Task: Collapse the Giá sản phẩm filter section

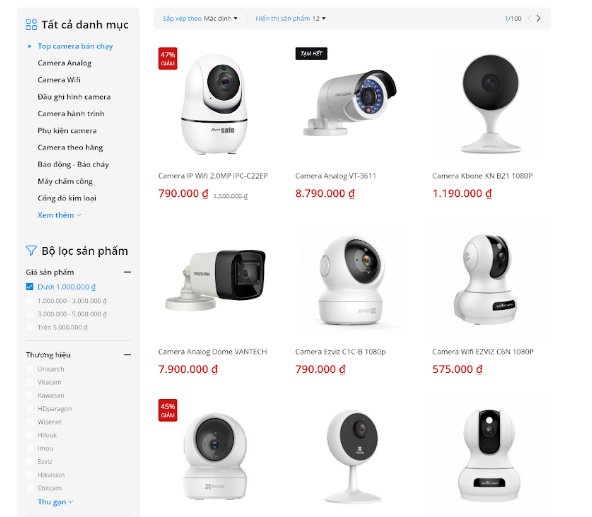Action: tap(127, 272)
